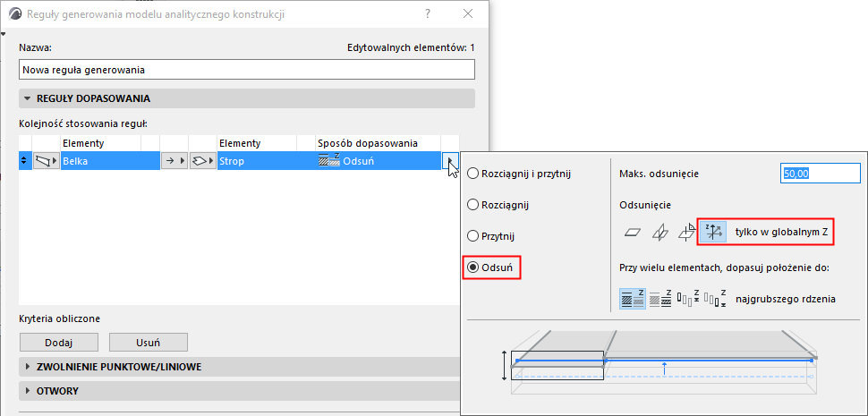Select the single flat plane offset icon
Screen dimensions: 868x416
[x=632, y=233]
